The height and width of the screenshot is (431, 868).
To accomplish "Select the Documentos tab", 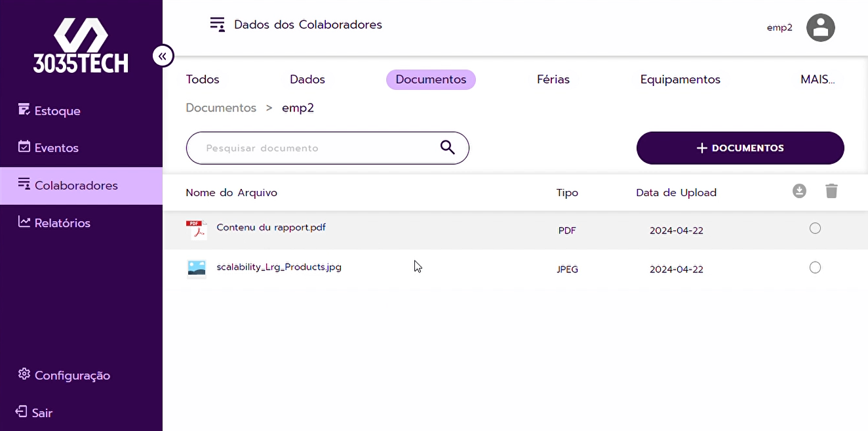I will click(431, 79).
